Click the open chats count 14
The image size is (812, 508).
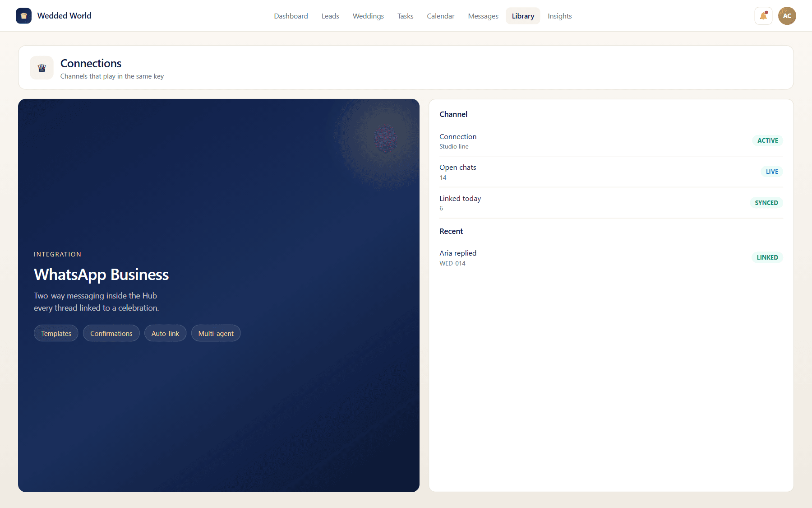443,177
